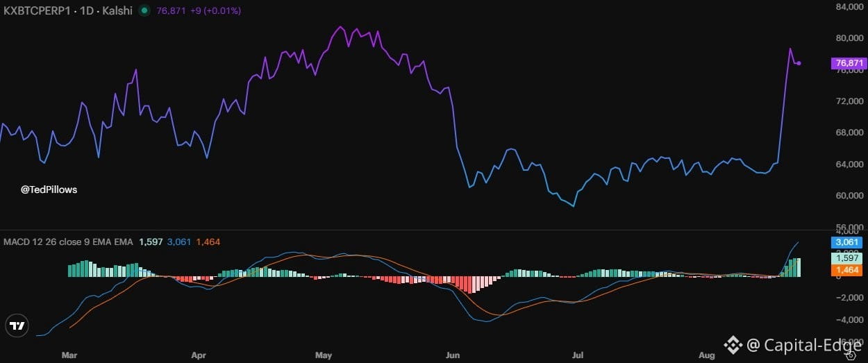Click the 72,000 price axis label

click(x=849, y=101)
